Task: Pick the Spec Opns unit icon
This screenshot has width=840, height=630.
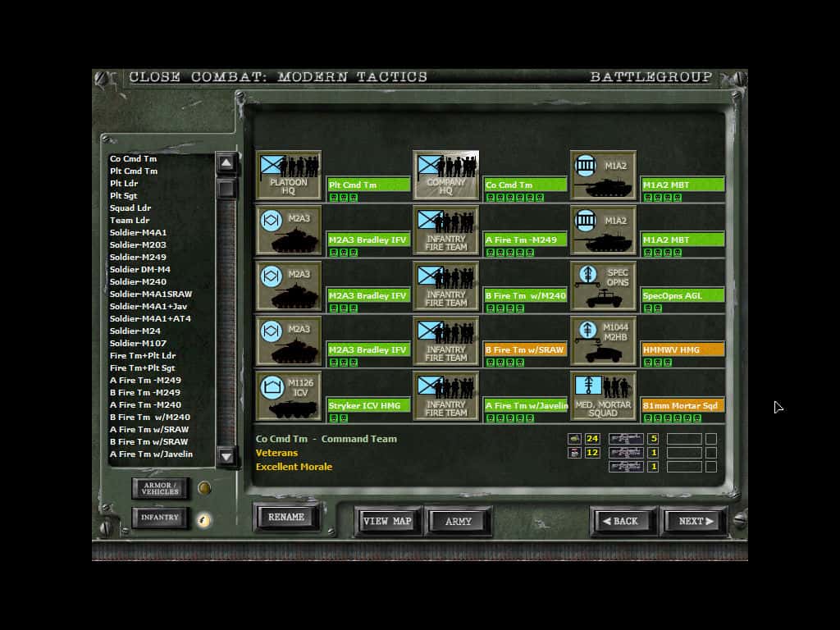Action: 603,286
